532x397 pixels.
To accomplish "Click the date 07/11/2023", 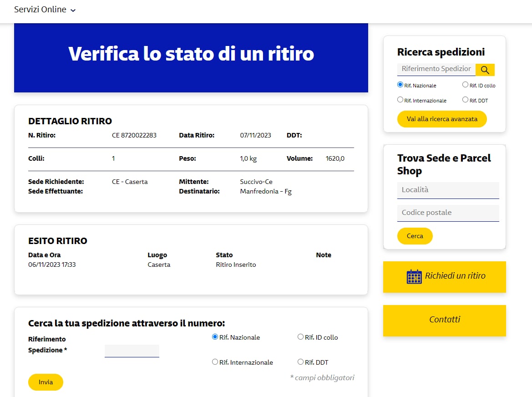I will click(255, 135).
